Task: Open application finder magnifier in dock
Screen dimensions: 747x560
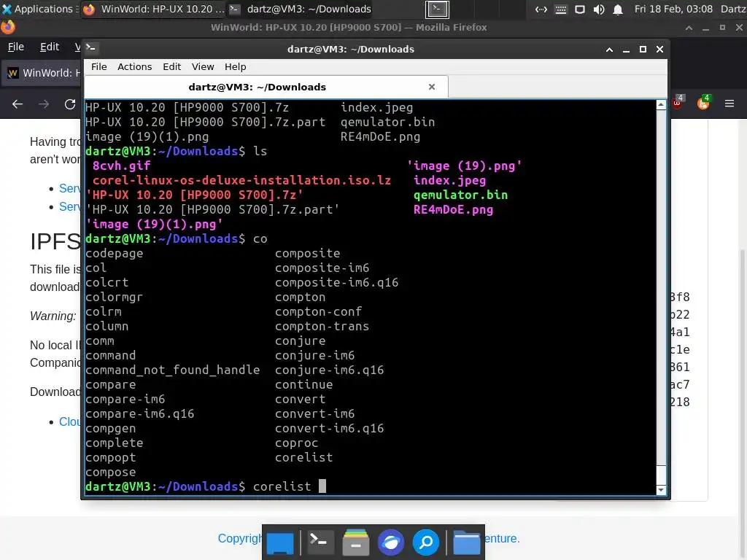Action: coord(426,542)
